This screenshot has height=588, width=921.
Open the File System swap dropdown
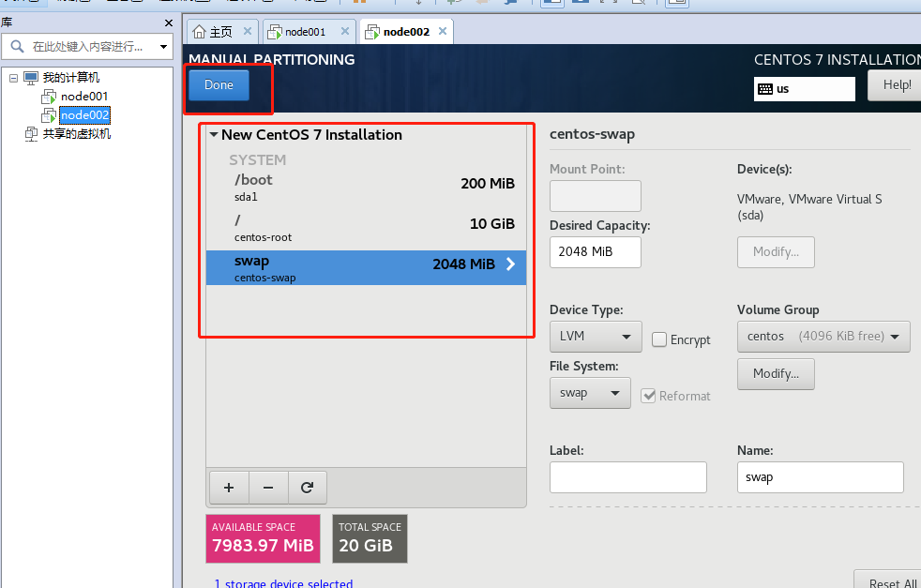tap(589, 393)
